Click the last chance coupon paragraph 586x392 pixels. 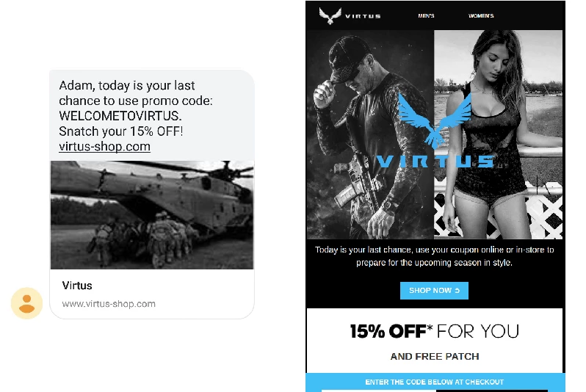point(434,256)
